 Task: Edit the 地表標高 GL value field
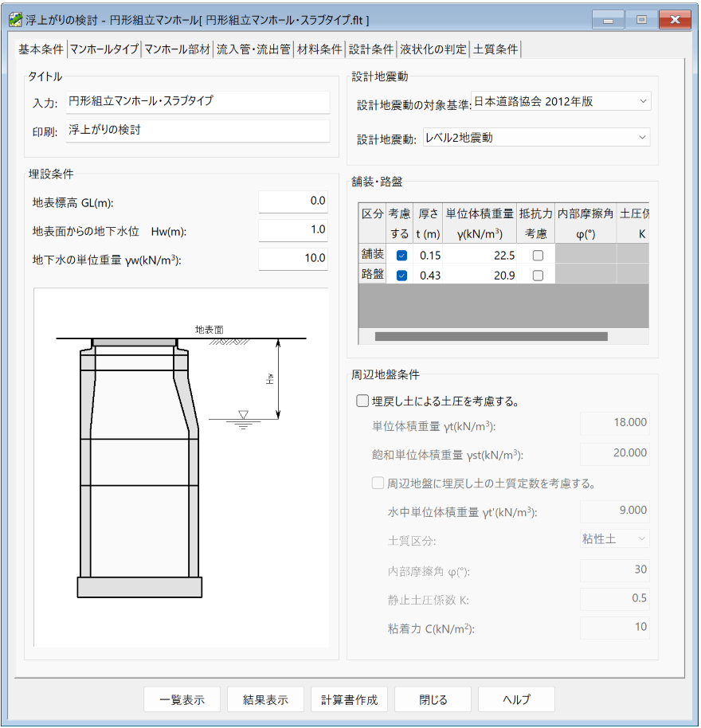click(x=293, y=202)
